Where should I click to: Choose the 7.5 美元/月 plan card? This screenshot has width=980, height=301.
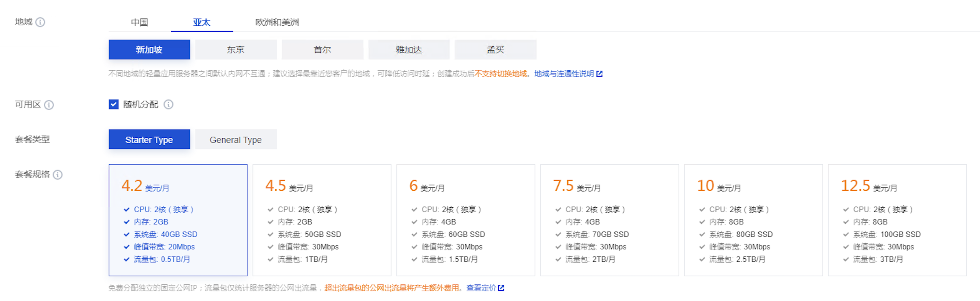609,220
